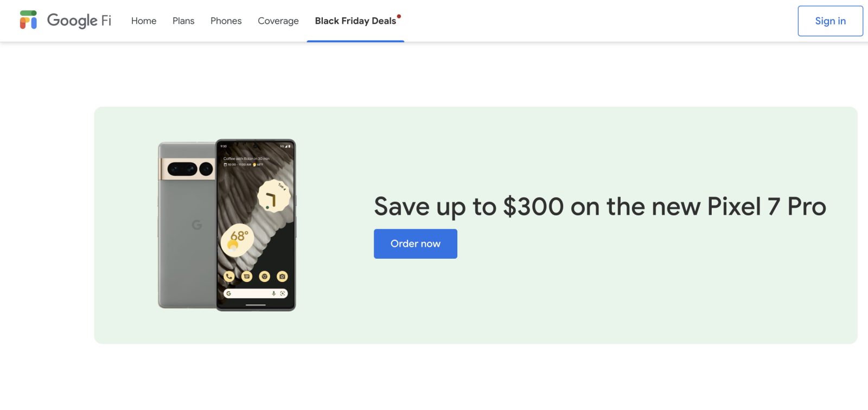
Task: Switch to the Phones tab
Action: pos(226,21)
